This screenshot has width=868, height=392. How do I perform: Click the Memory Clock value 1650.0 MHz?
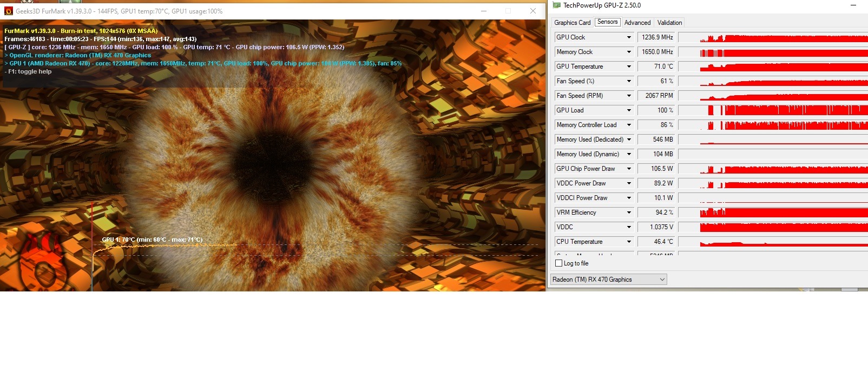coord(656,52)
